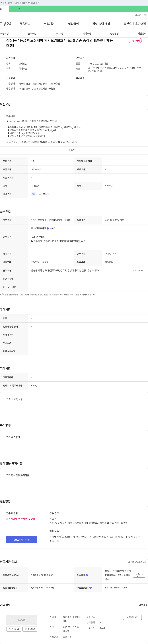
Task: Open 채용정보 이력 for the company
Action: tap(132, 617)
